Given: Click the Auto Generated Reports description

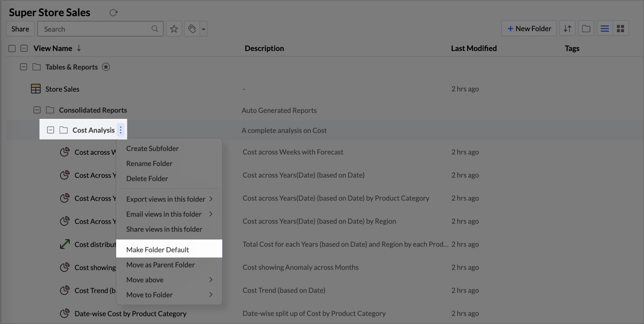Looking at the screenshot, I should 279,110.
